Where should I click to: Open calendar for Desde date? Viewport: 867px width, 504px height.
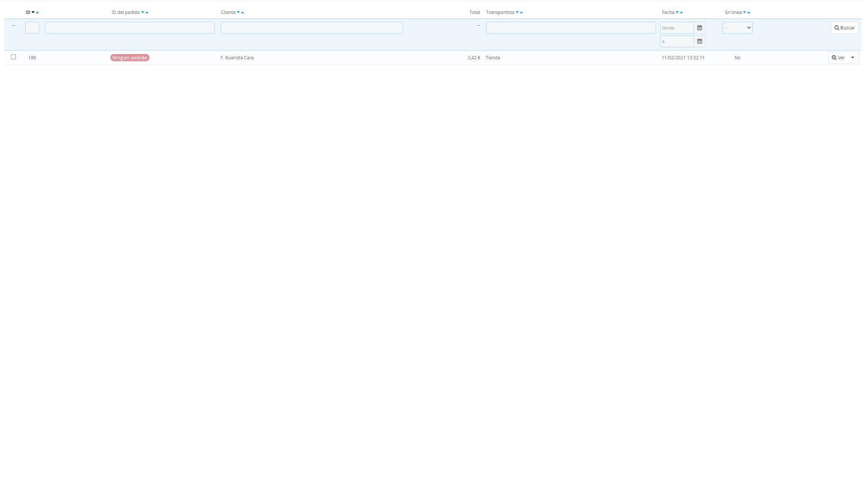tap(699, 28)
